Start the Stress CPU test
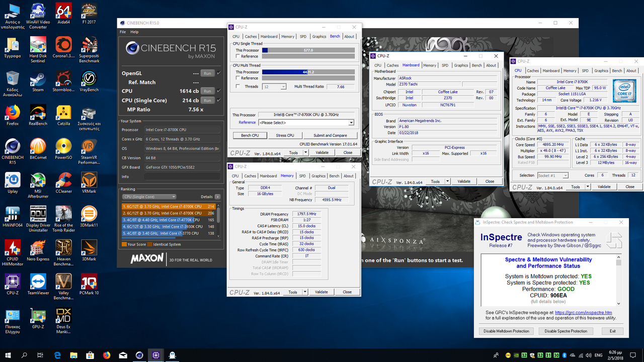Image resolution: width=644 pixels, height=362 pixels. click(x=285, y=135)
